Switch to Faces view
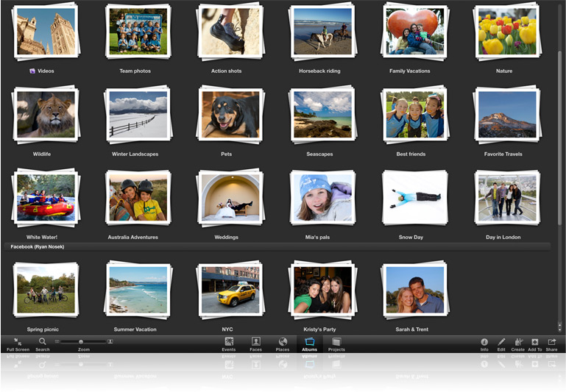566x392 pixels. [x=255, y=344]
